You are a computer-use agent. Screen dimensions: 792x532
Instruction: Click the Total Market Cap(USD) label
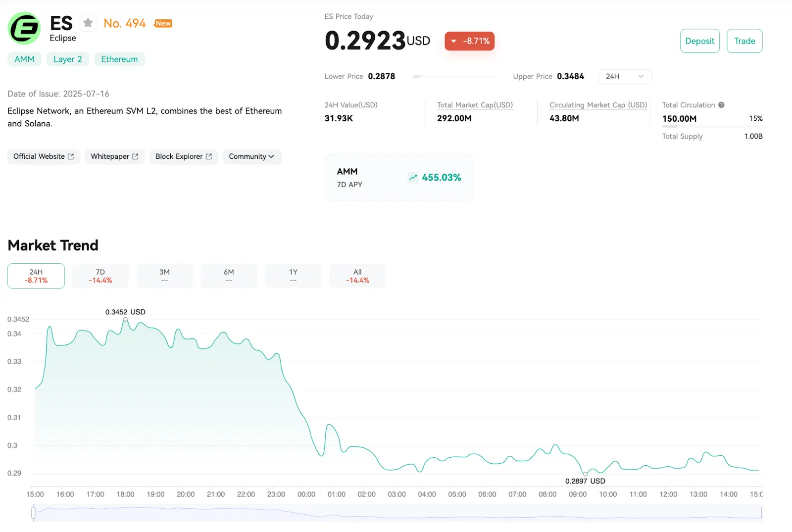tap(475, 105)
